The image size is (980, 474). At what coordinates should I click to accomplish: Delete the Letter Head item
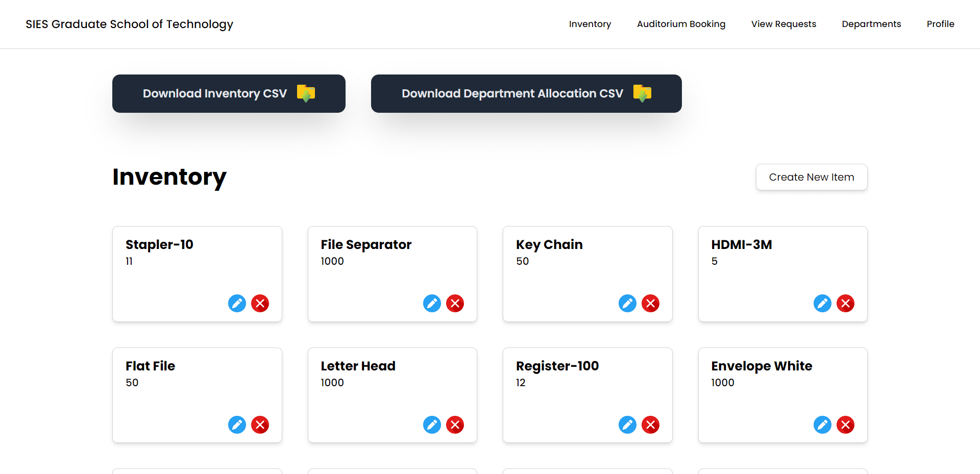pyautogui.click(x=455, y=425)
